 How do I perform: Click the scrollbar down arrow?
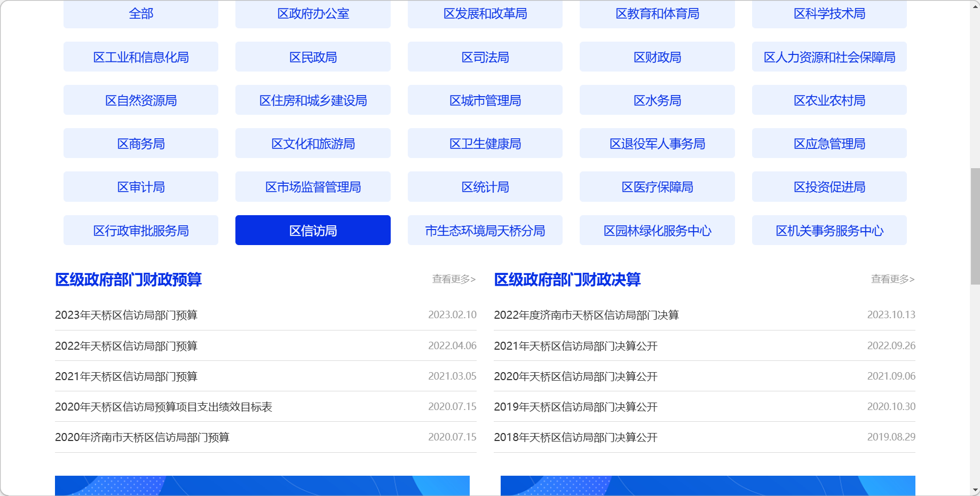[975, 490]
